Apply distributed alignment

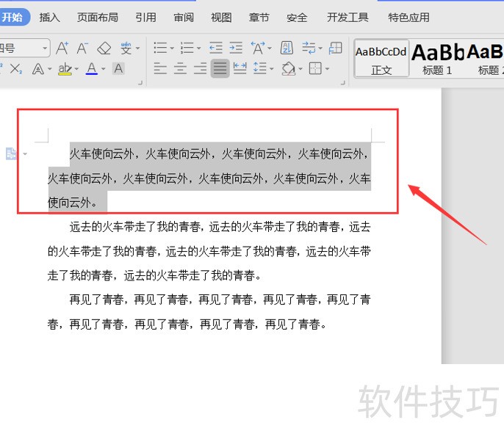coord(240,68)
